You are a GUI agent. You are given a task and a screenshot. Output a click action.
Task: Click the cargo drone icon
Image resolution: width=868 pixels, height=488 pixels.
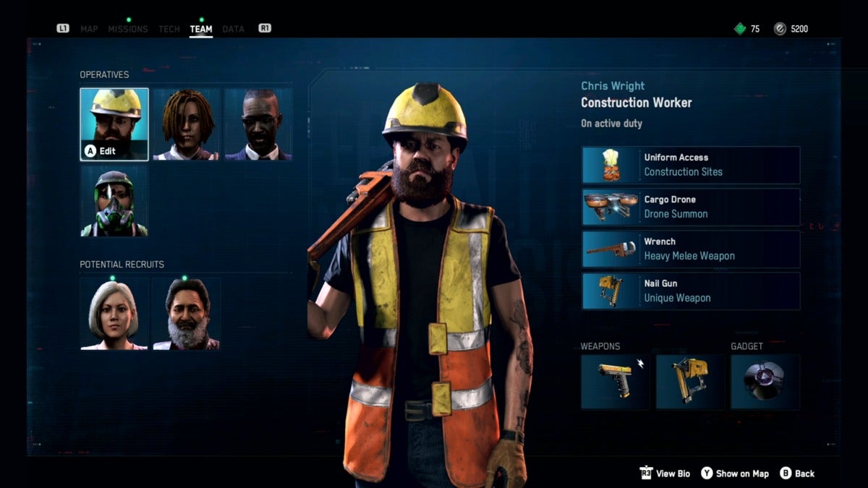click(x=611, y=207)
